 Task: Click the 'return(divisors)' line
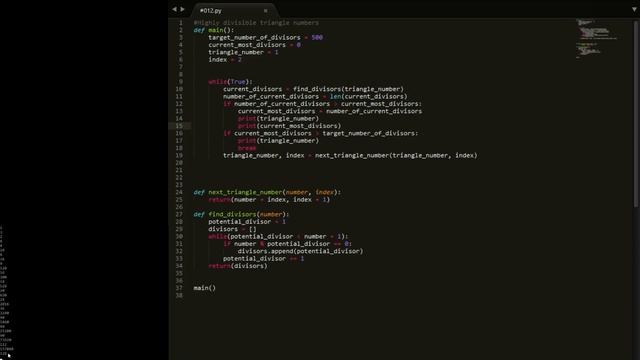tap(238, 266)
